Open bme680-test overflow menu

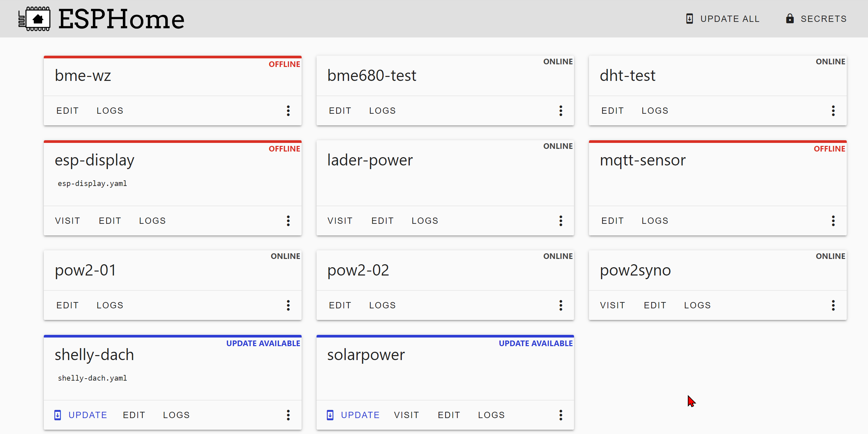pyautogui.click(x=561, y=111)
